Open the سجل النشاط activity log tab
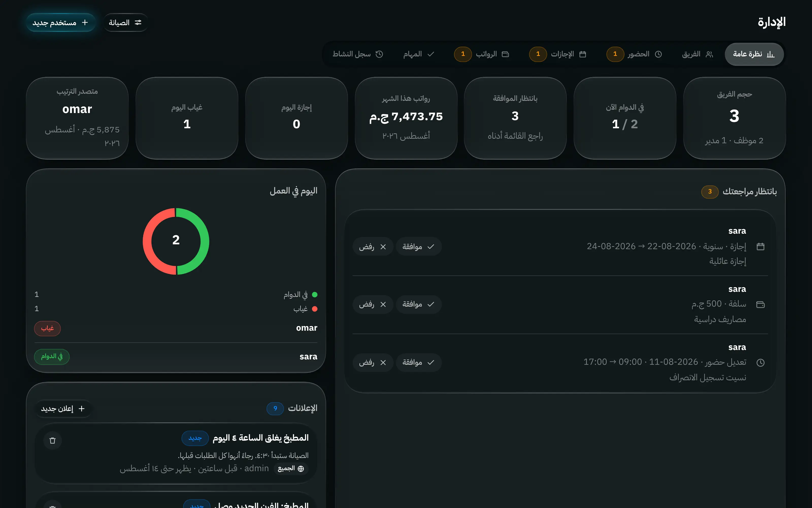Screen dimensions: 812x508 357,54
